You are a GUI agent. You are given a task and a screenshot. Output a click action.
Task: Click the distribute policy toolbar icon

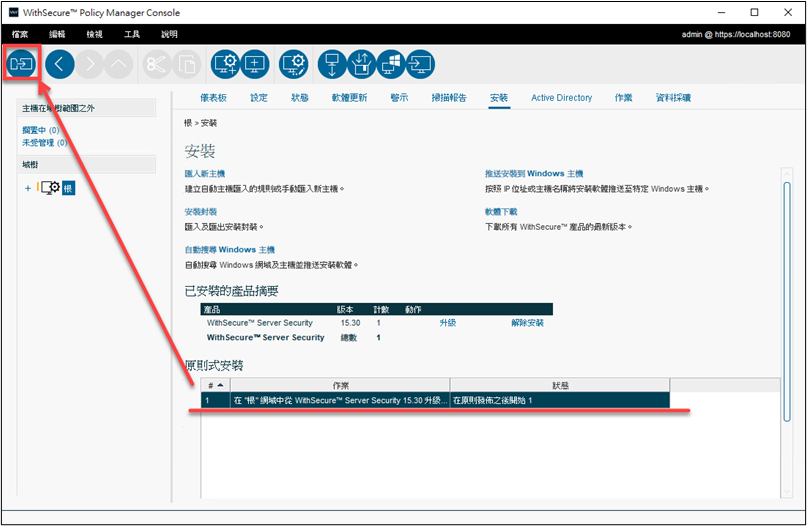(x=21, y=64)
